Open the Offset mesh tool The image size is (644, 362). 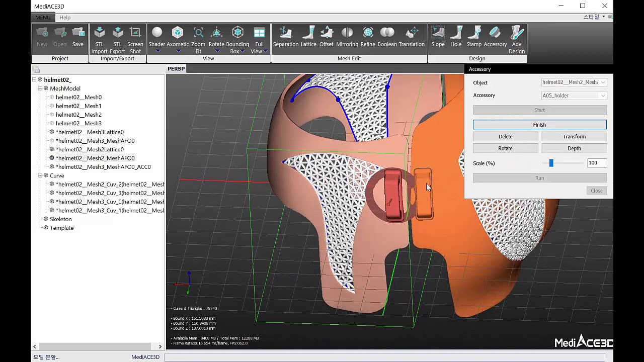coord(327,38)
